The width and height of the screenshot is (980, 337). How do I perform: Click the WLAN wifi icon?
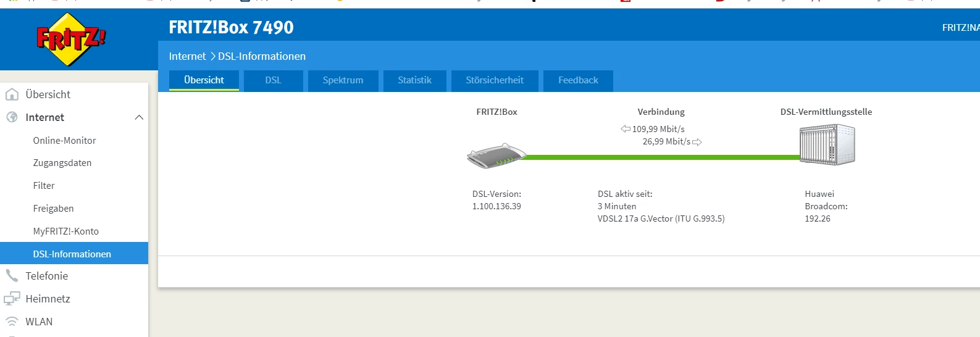[12, 322]
